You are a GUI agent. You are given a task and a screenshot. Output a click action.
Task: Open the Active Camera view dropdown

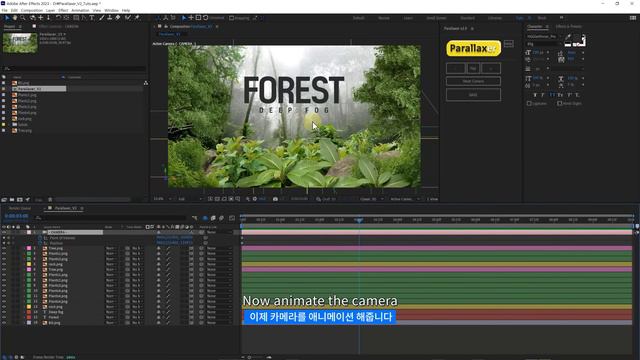coord(404,199)
